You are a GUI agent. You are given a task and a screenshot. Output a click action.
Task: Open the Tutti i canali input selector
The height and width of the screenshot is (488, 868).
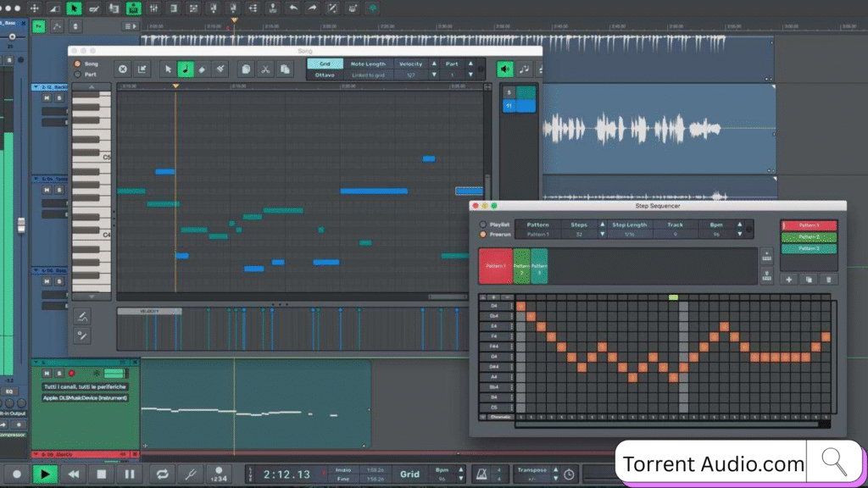[85, 387]
